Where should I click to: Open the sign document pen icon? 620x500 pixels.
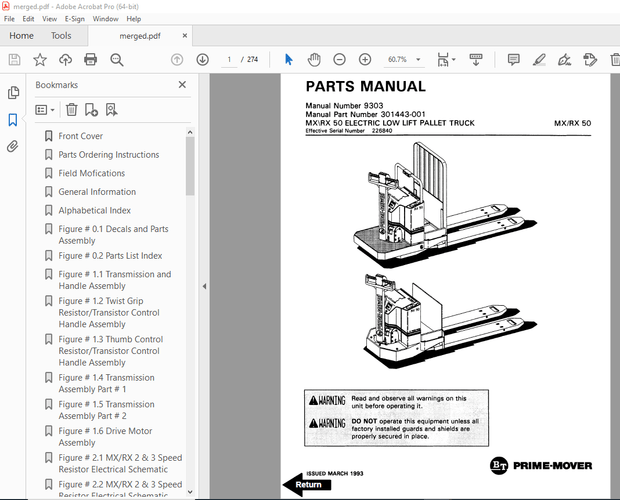pos(564,60)
